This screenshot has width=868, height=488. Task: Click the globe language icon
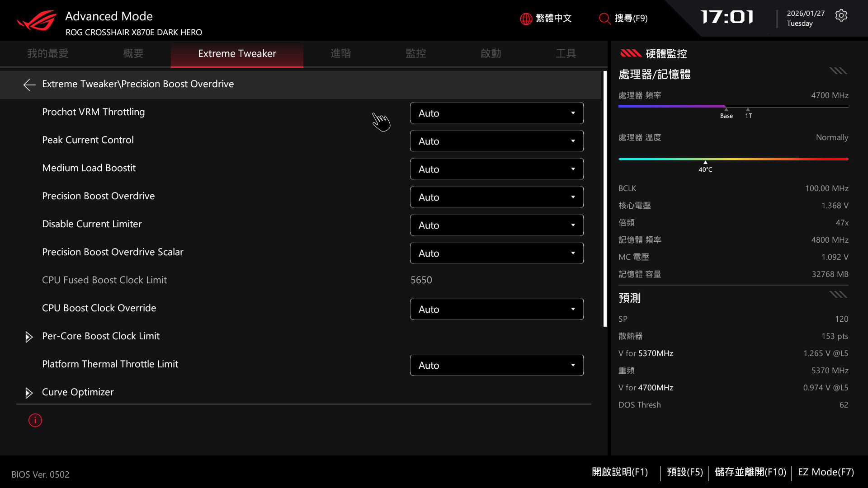point(526,19)
